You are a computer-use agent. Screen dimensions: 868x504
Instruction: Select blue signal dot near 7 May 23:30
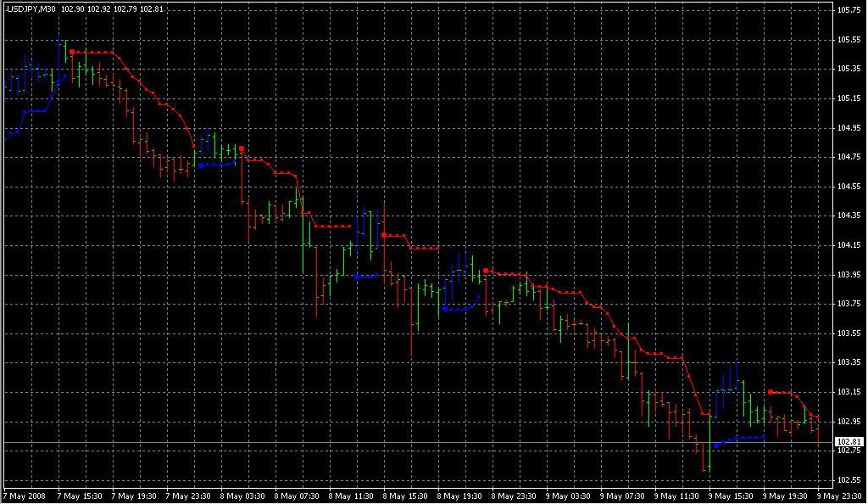coord(200,165)
